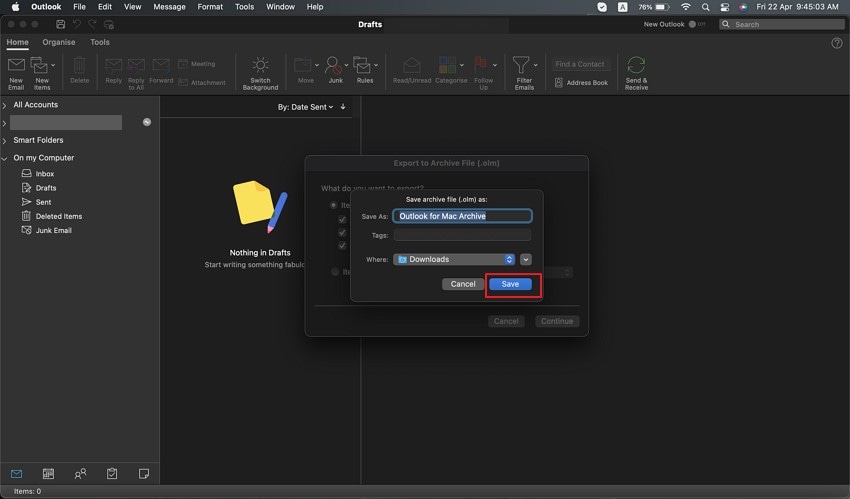Click the Rules folder icon

point(362,65)
